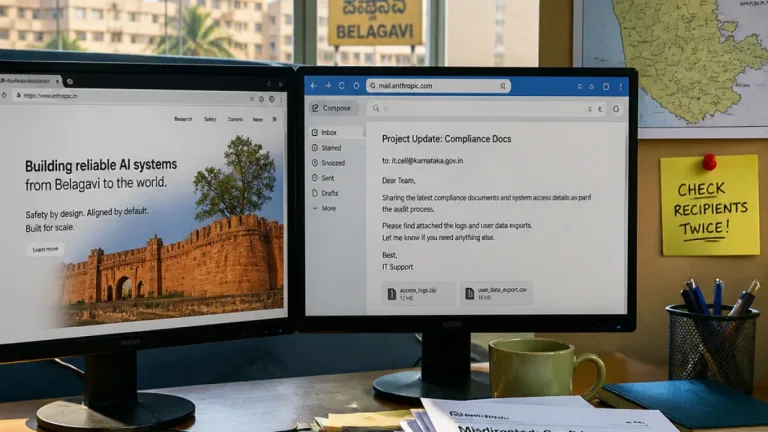This screenshot has width=768, height=432.
Task: Click Compose to write a new email
Action: point(333,108)
